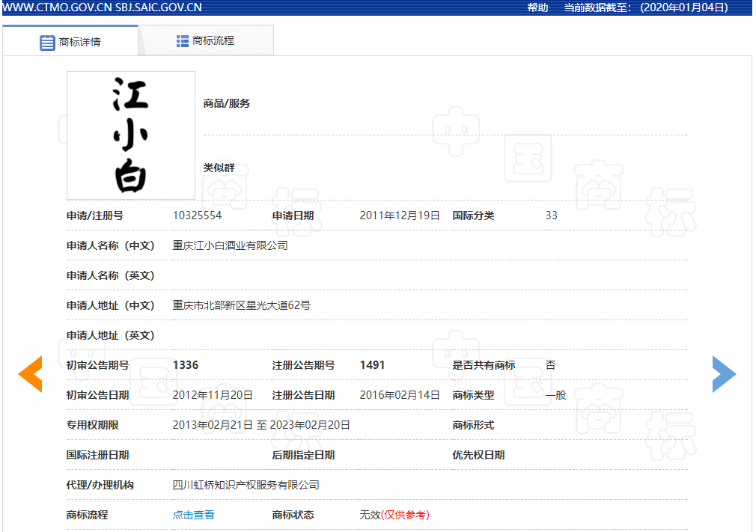Select registration number 10325554
Screen dimensions: 756x532
pos(197,215)
